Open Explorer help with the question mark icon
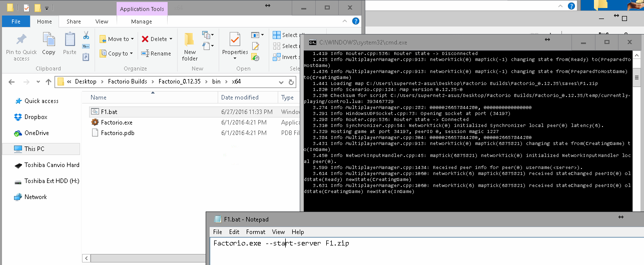Image resolution: width=644 pixels, height=265 pixels. [355, 21]
